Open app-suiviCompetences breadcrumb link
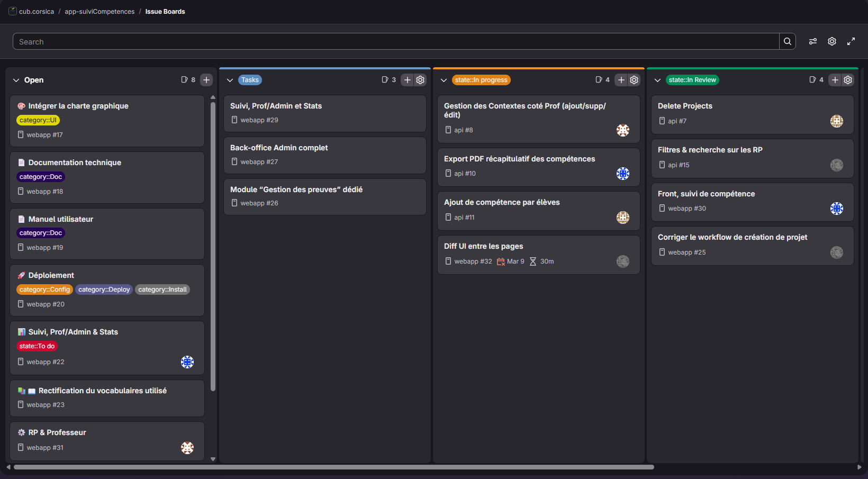Viewport: 868px width, 479px height. [x=100, y=11]
